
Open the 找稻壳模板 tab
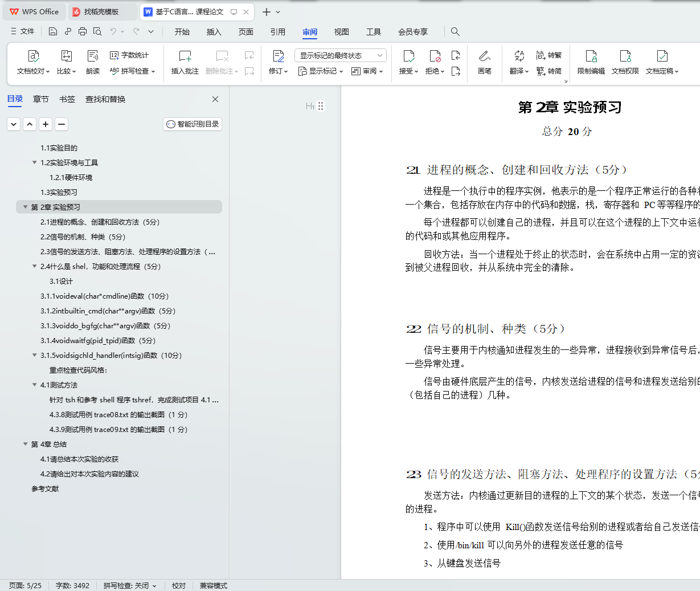click(102, 11)
